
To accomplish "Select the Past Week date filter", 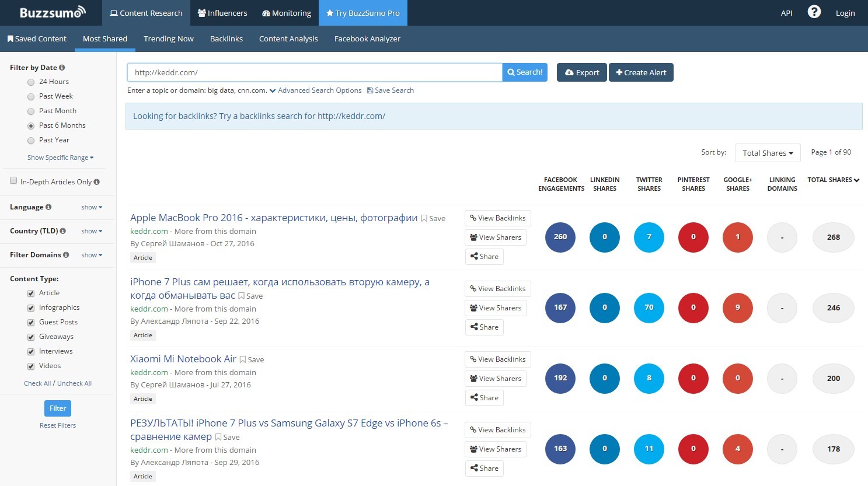I will (x=31, y=97).
